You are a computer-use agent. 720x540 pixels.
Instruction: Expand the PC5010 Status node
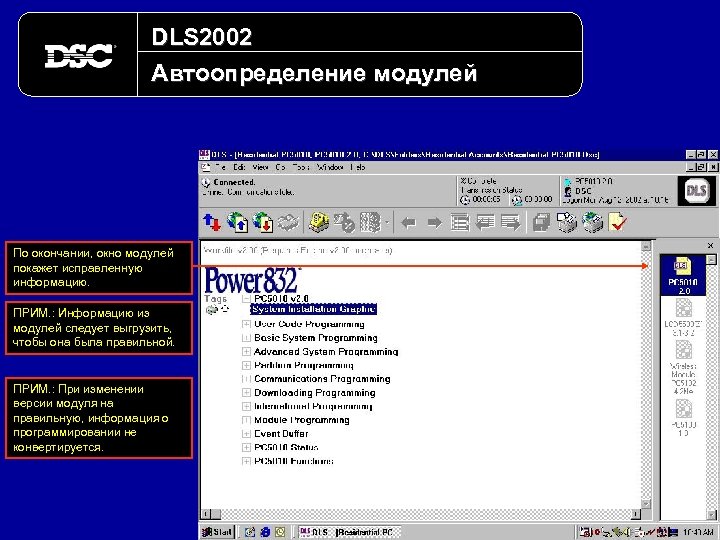click(x=246, y=447)
